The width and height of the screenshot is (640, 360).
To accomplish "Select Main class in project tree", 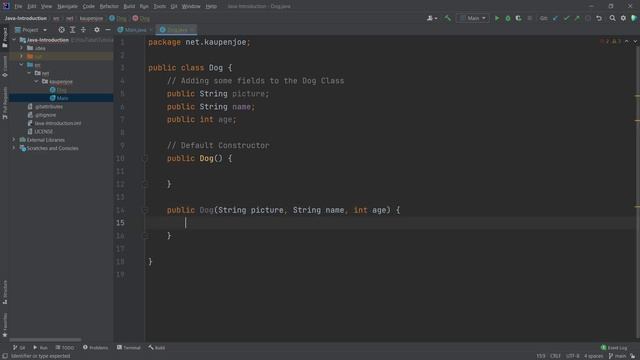I will click(x=59, y=98).
